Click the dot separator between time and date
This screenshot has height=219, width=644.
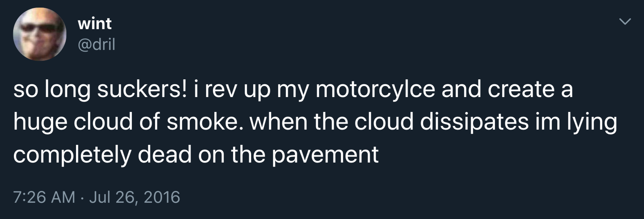pyautogui.click(x=82, y=198)
